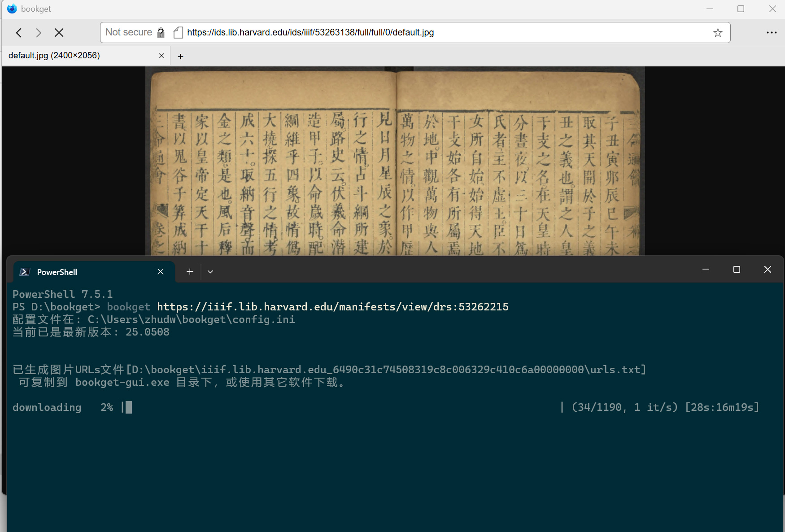Click the 'Not secure' label

coord(129,32)
